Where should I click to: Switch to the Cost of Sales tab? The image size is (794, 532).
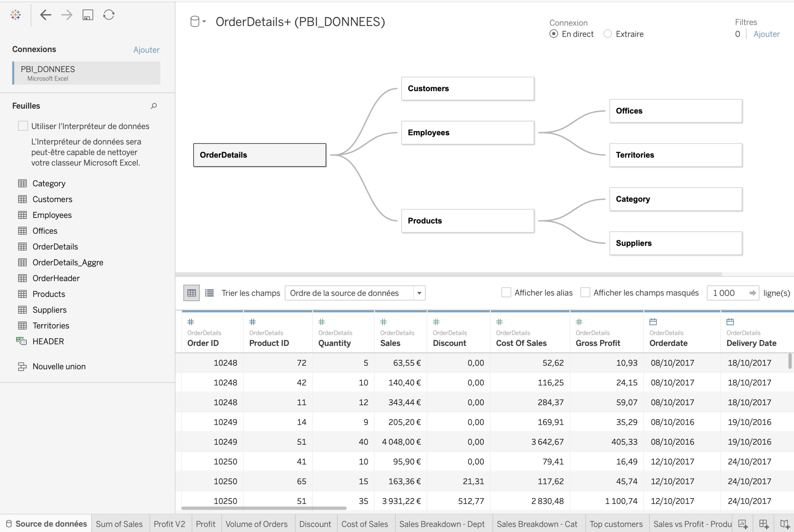tap(365, 524)
